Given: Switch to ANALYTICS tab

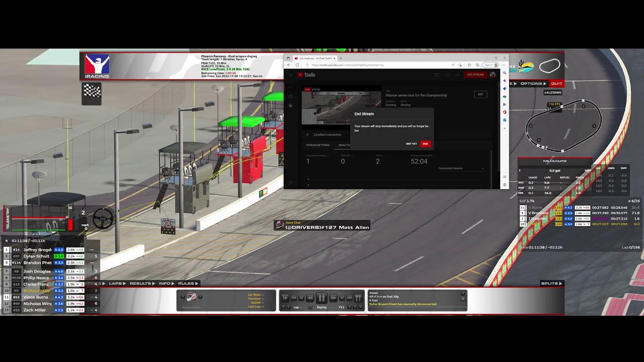Looking at the screenshot, I should pyautogui.click(x=344, y=145).
